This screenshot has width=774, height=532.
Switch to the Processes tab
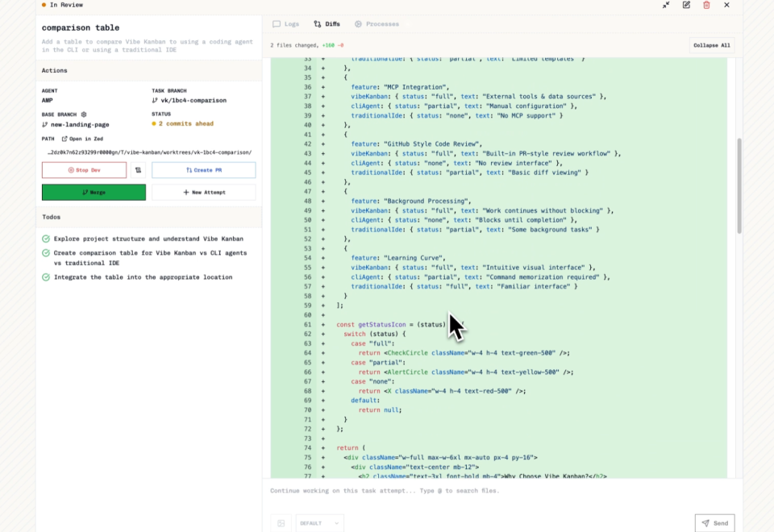[x=377, y=23]
